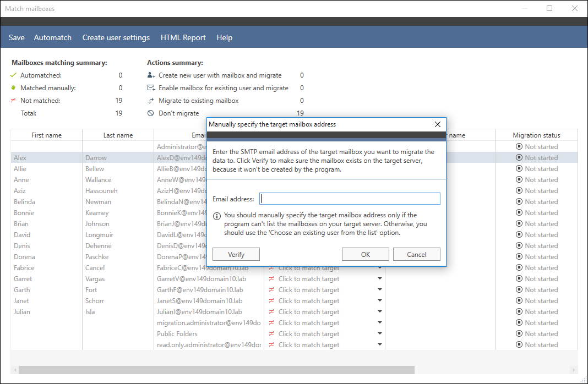Sort by Migration status column header
The height and width of the screenshot is (384, 588).
click(536, 135)
